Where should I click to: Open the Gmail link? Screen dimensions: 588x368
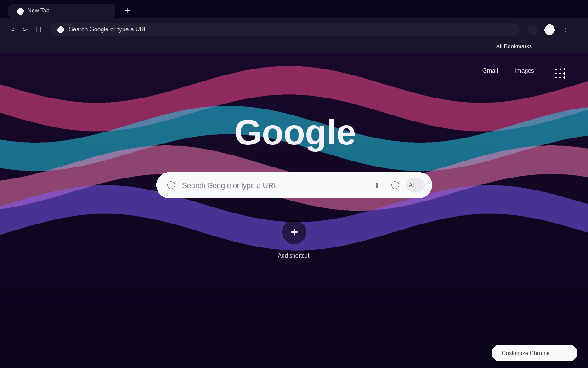[x=490, y=71]
